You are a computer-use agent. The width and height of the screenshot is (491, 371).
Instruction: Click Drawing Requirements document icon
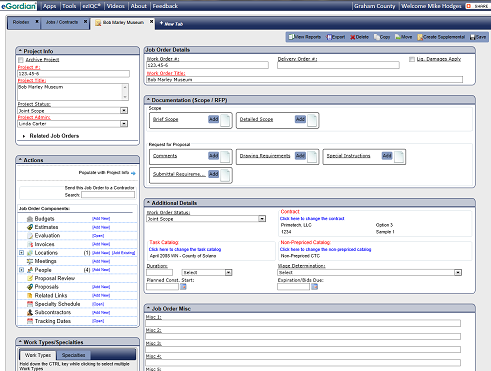pos(312,157)
